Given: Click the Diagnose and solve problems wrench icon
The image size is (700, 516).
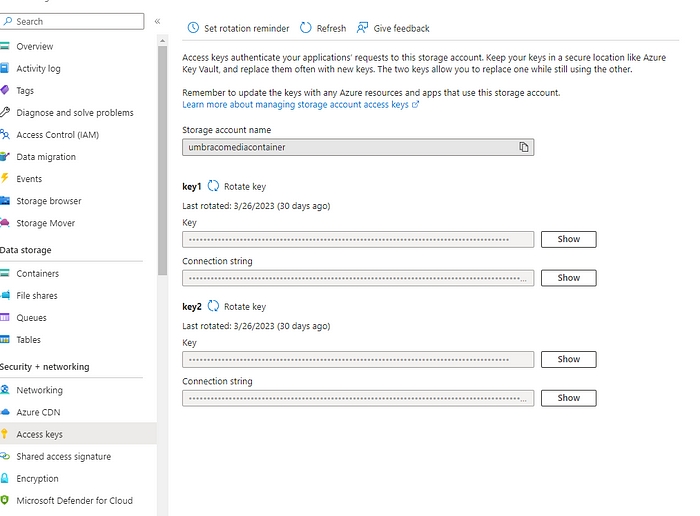Looking at the screenshot, I should [4, 112].
